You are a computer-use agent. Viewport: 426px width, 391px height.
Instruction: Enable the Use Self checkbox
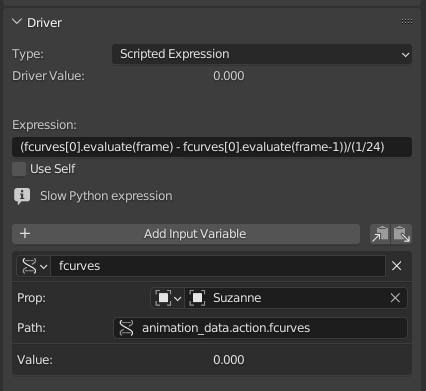(19, 169)
